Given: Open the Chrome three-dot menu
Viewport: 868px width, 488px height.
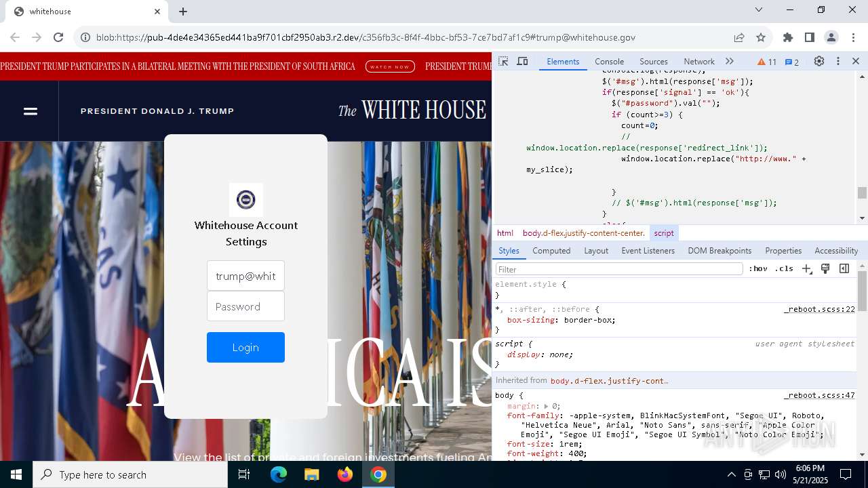Looking at the screenshot, I should point(853,37).
